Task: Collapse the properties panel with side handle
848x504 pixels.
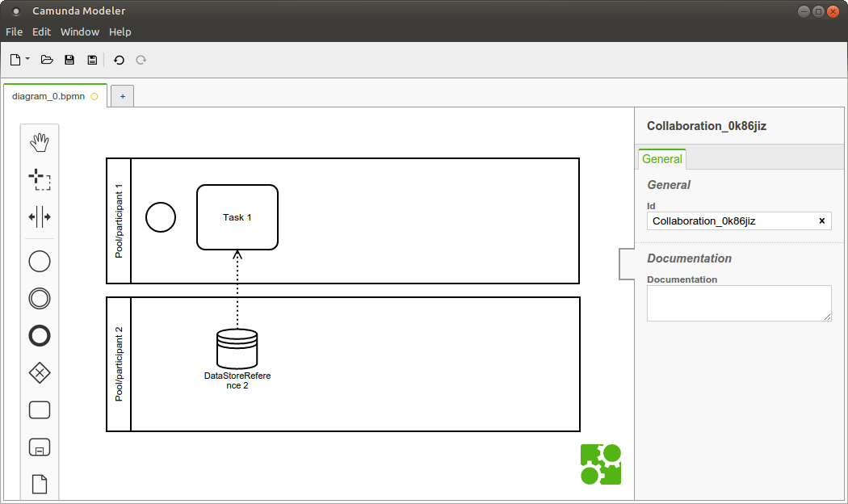Action: point(626,264)
